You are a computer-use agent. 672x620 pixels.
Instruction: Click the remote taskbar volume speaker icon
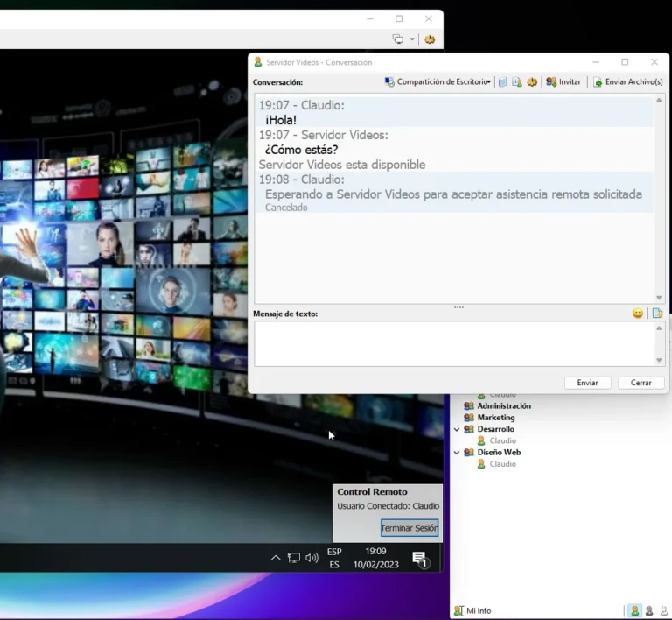[311, 558]
